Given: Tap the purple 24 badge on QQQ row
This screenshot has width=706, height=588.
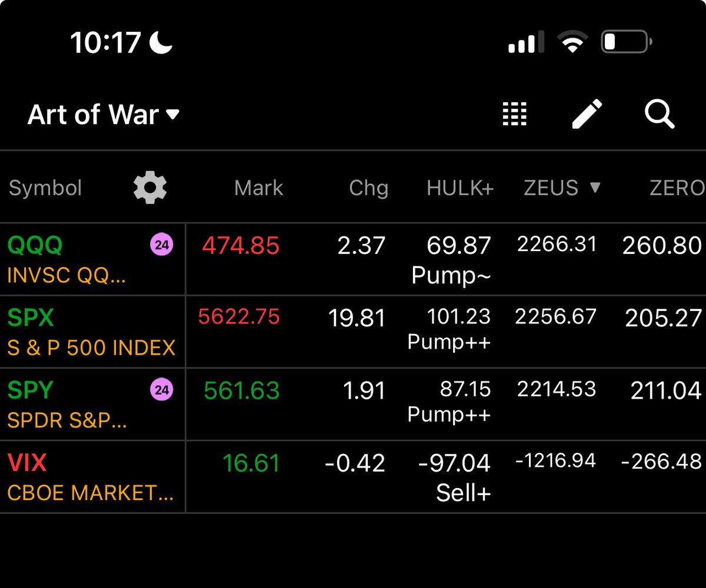Looking at the screenshot, I should (x=162, y=245).
